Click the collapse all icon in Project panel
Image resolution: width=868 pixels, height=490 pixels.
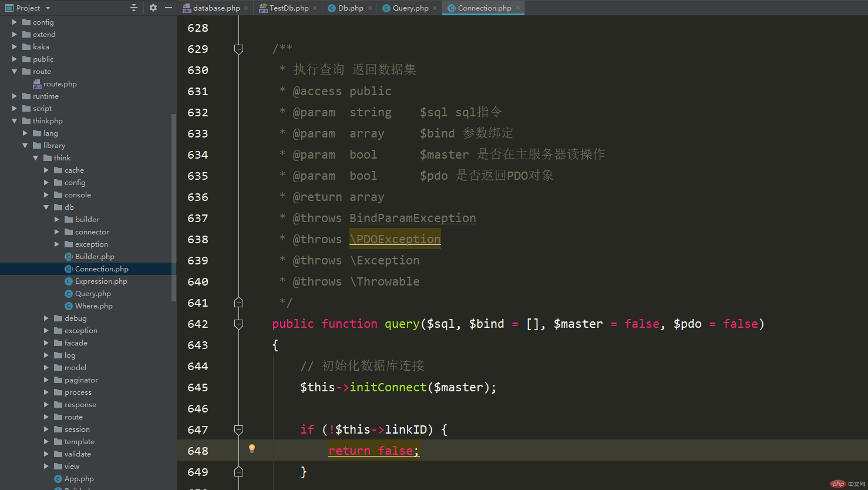[134, 8]
